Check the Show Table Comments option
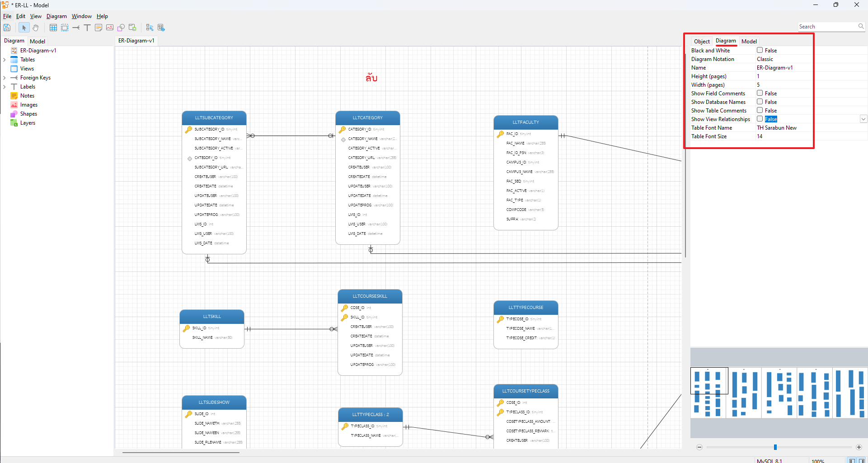 coord(760,110)
